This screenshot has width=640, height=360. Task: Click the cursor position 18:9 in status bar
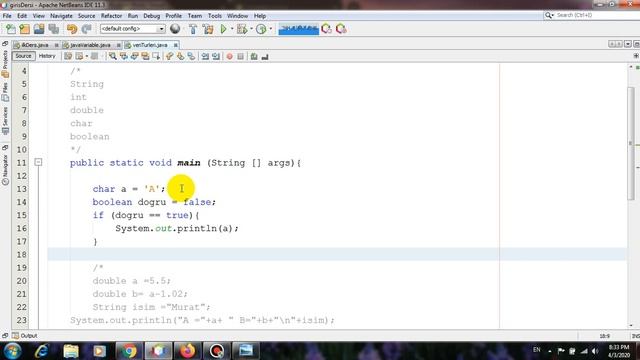tap(605, 336)
